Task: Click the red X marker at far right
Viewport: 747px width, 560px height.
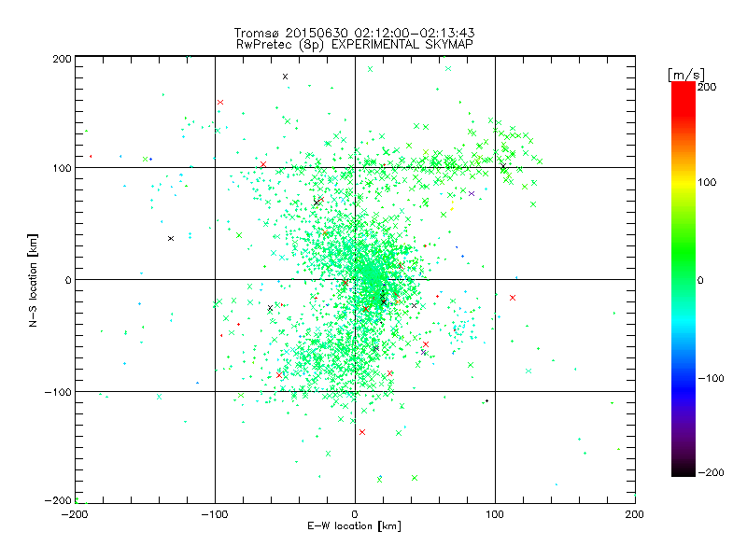Action: [513, 298]
